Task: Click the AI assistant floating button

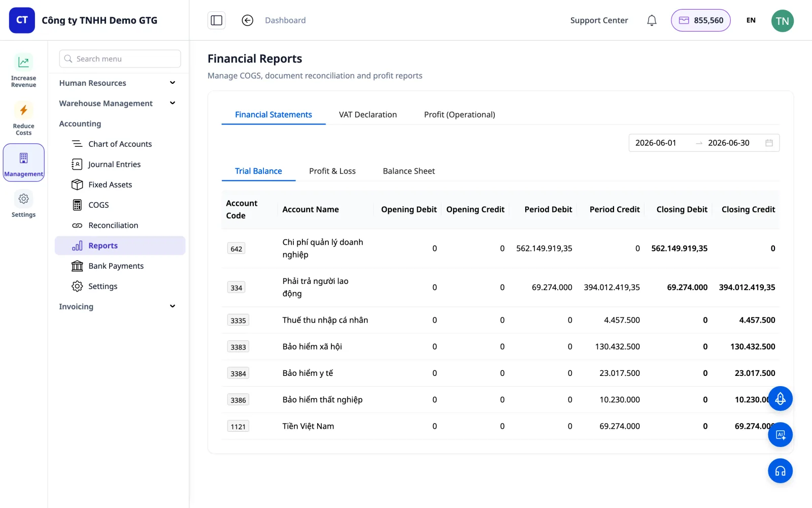Action: [780, 435]
